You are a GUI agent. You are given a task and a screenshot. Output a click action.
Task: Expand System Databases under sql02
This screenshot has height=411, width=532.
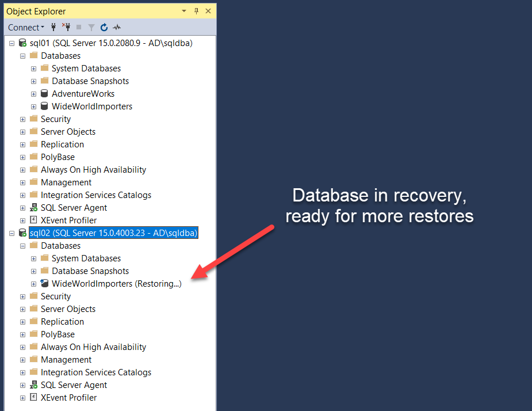point(33,258)
